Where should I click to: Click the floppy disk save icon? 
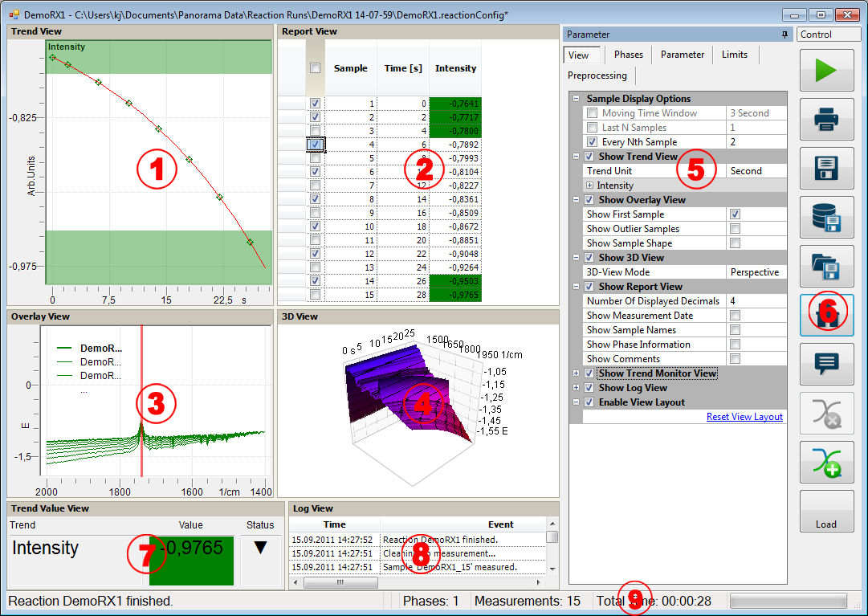pos(826,169)
